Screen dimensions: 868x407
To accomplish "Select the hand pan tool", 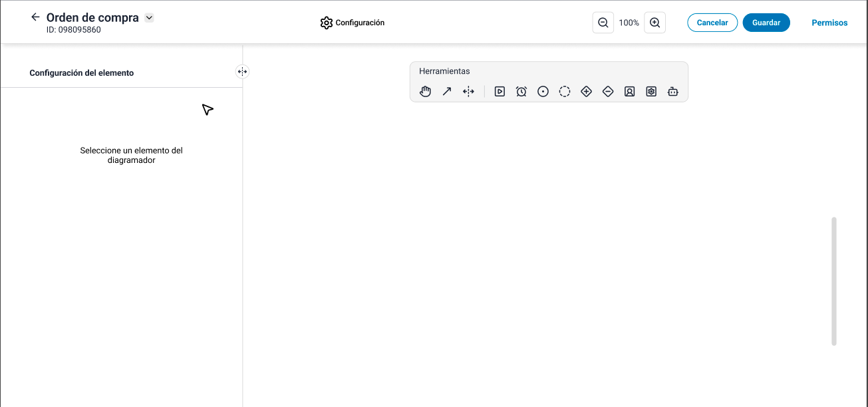I will point(426,92).
